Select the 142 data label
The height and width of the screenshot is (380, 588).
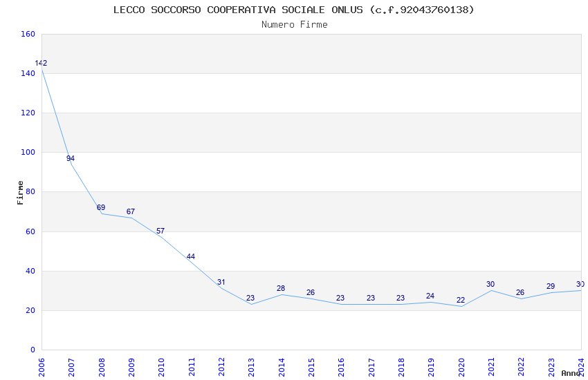pos(41,63)
